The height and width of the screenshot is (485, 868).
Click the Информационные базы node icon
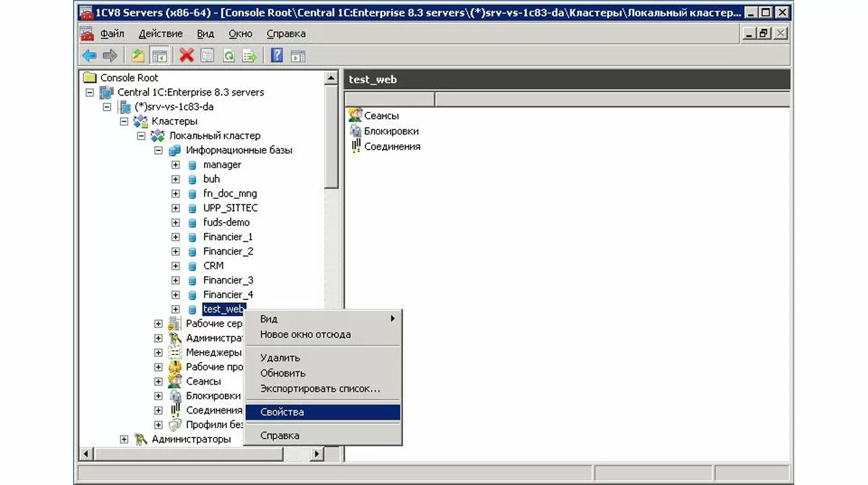(x=175, y=150)
